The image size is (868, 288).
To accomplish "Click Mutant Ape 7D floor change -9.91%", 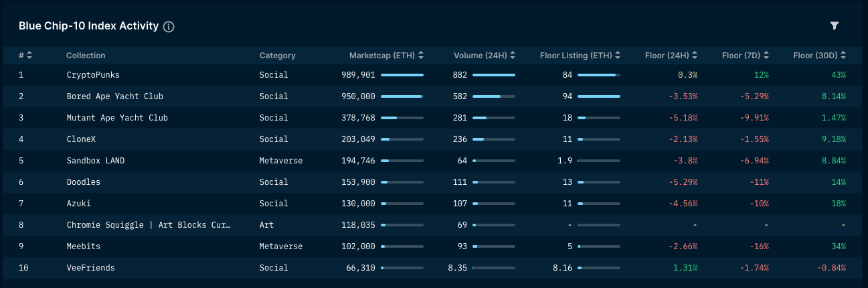I will (756, 118).
